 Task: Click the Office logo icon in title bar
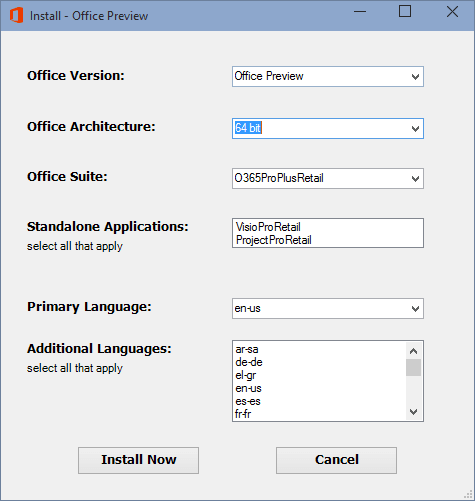16,16
